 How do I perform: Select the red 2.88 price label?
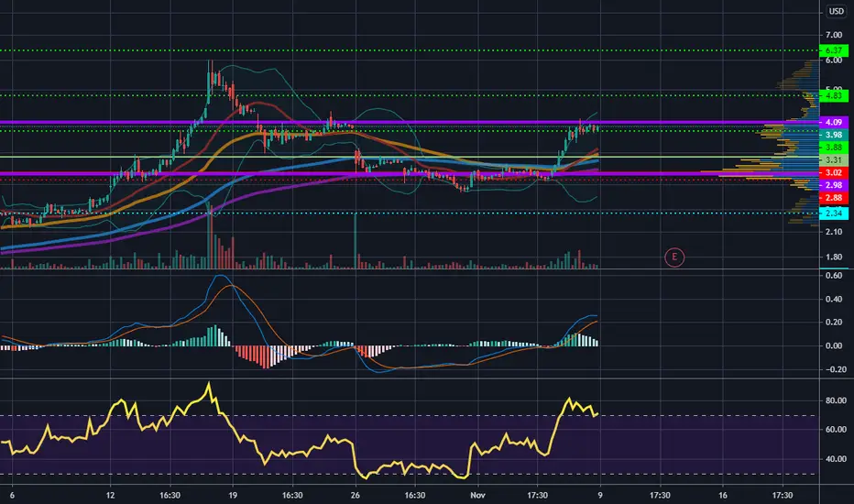(x=834, y=197)
